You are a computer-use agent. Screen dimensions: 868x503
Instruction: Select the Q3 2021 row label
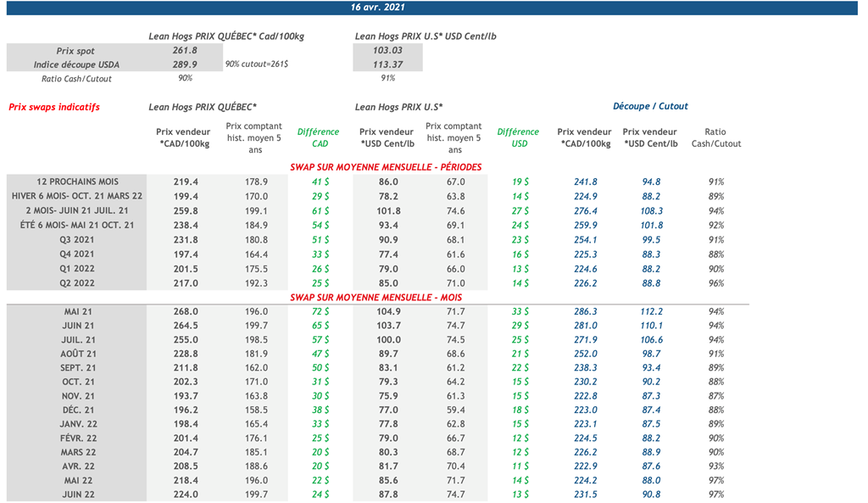[78, 240]
